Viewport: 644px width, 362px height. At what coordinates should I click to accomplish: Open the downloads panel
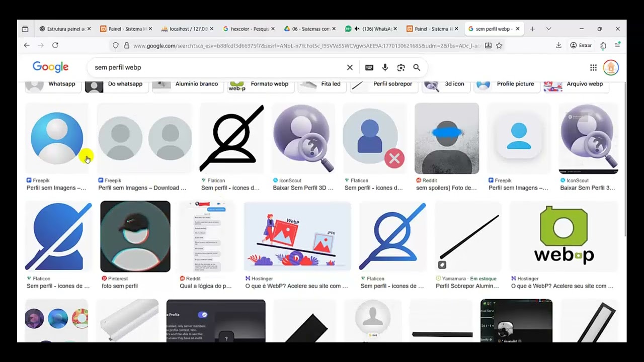point(558,45)
